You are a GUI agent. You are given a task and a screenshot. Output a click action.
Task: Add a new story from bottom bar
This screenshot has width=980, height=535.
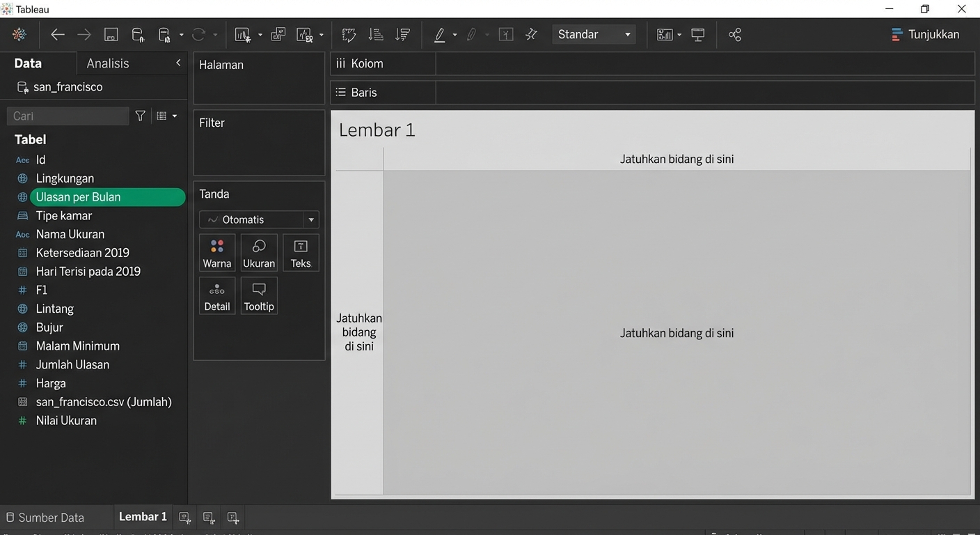click(x=233, y=518)
